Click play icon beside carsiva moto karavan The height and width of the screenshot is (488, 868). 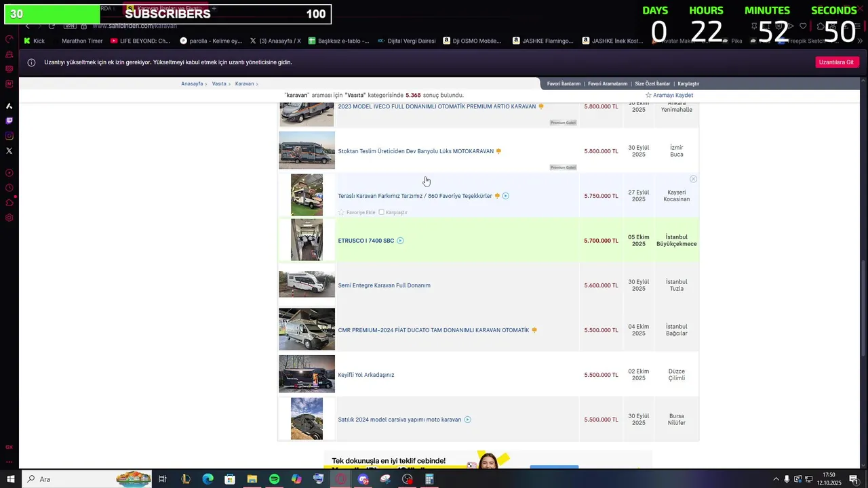468,420
